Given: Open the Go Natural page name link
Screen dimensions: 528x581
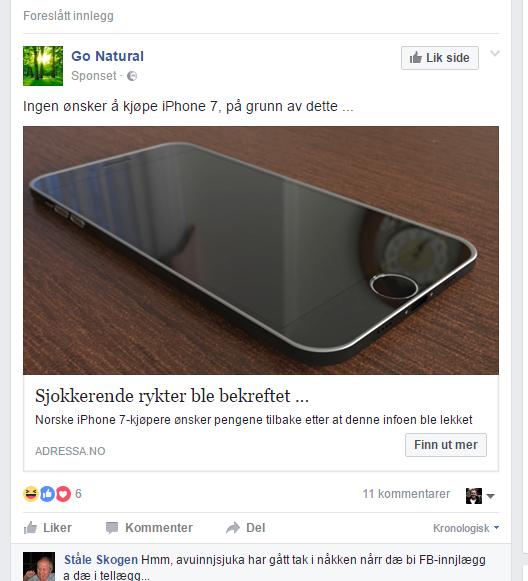Looking at the screenshot, I should [x=107, y=56].
